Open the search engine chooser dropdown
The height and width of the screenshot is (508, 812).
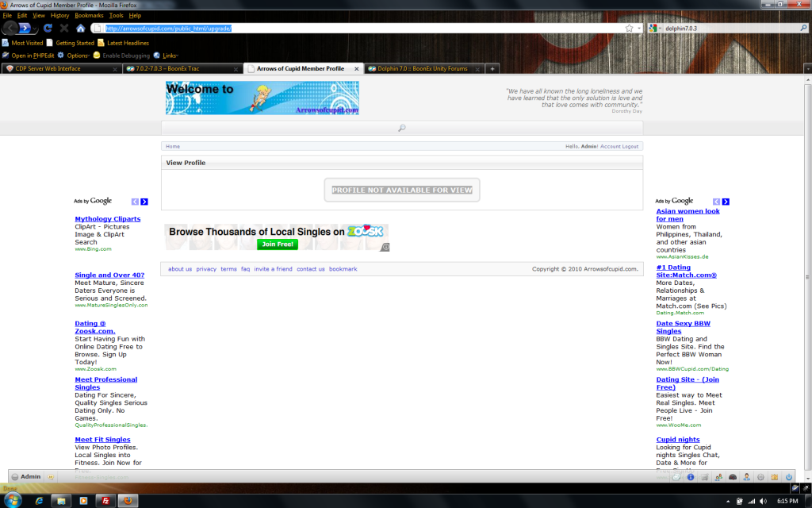[x=655, y=28]
